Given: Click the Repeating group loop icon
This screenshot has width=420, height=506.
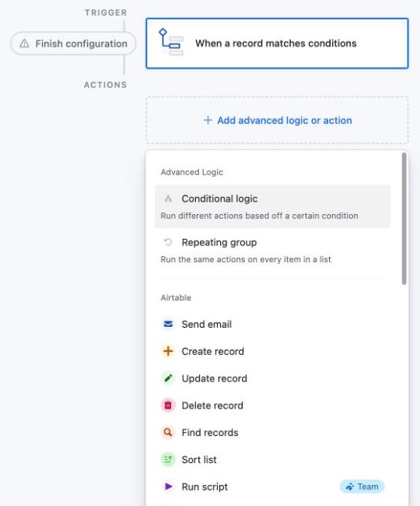Looking at the screenshot, I should (168, 242).
